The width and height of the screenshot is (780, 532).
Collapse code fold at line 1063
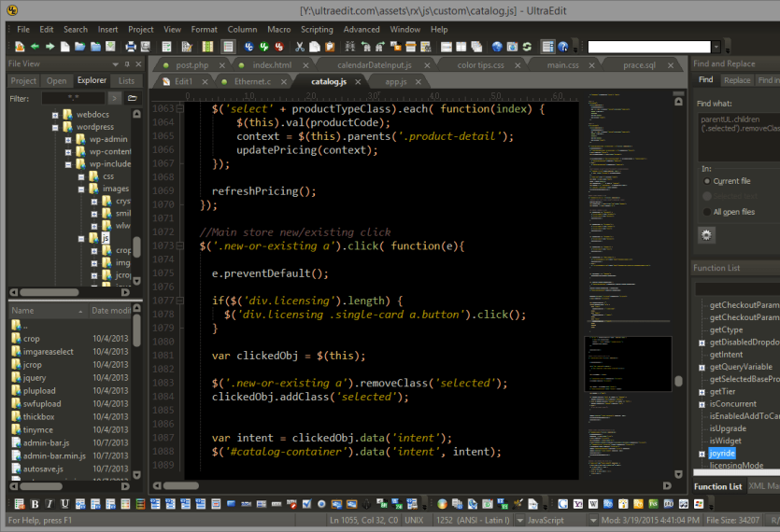click(180, 108)
